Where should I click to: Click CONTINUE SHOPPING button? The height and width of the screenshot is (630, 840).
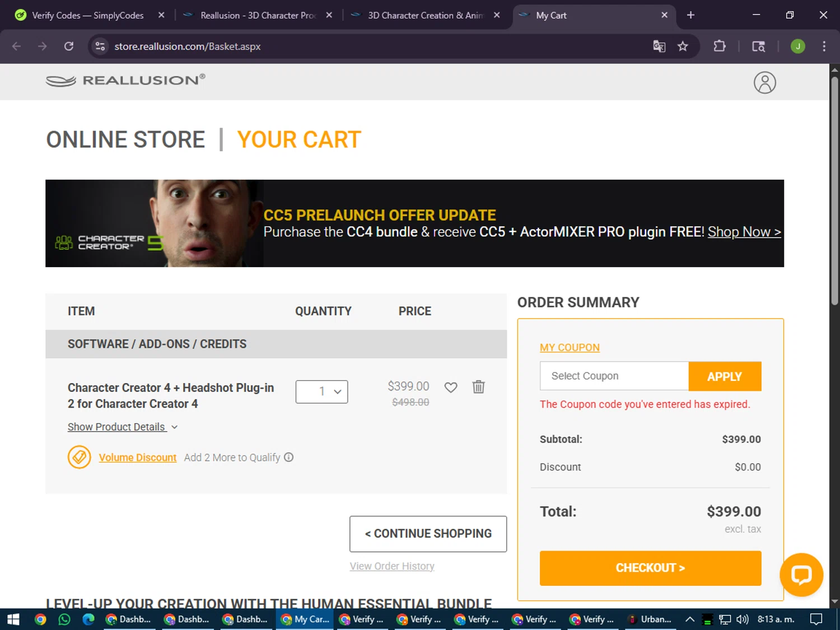click(428, 534)
